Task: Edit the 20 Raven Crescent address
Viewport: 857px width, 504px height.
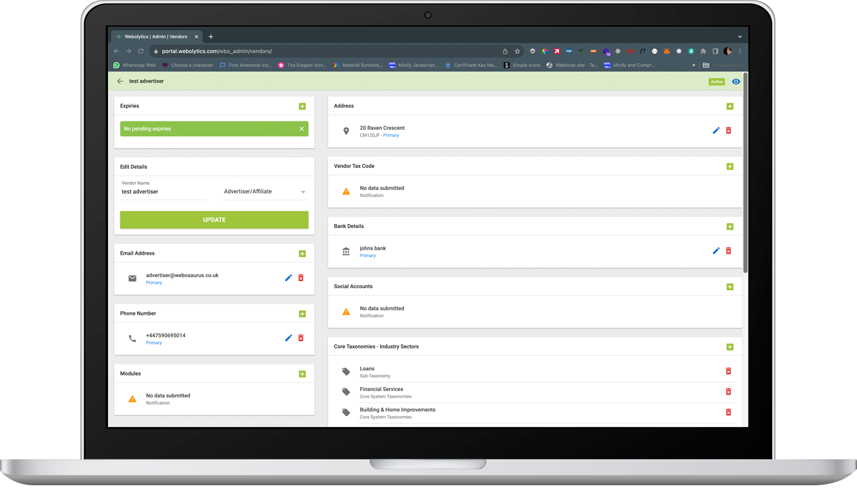Action: tap(715, 130)
